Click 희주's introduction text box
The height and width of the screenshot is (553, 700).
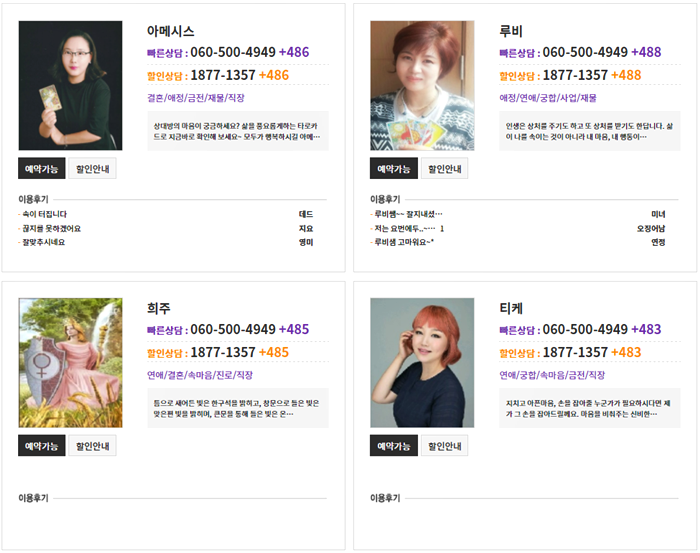(x=238, y=408)
